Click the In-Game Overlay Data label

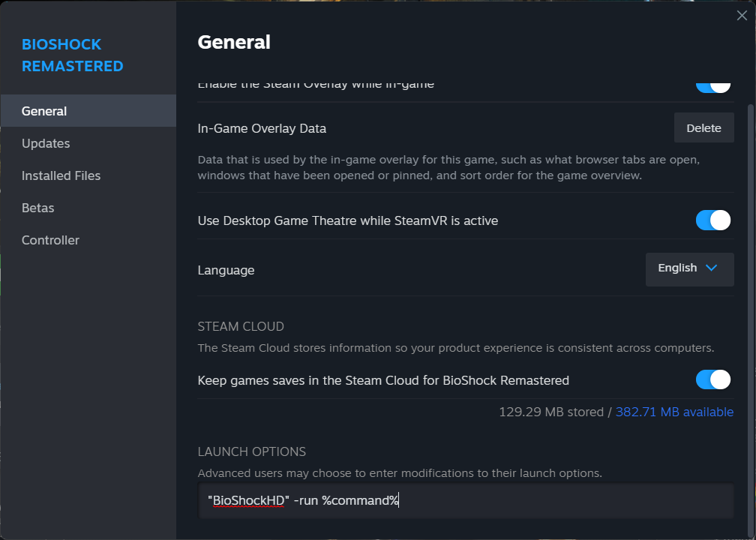pos(262,128)
